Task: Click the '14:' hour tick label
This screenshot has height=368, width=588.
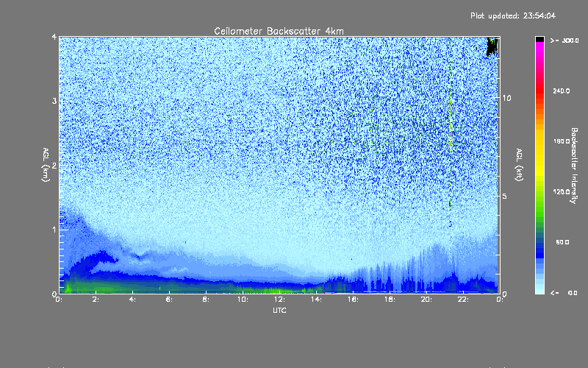Action: 316,300
